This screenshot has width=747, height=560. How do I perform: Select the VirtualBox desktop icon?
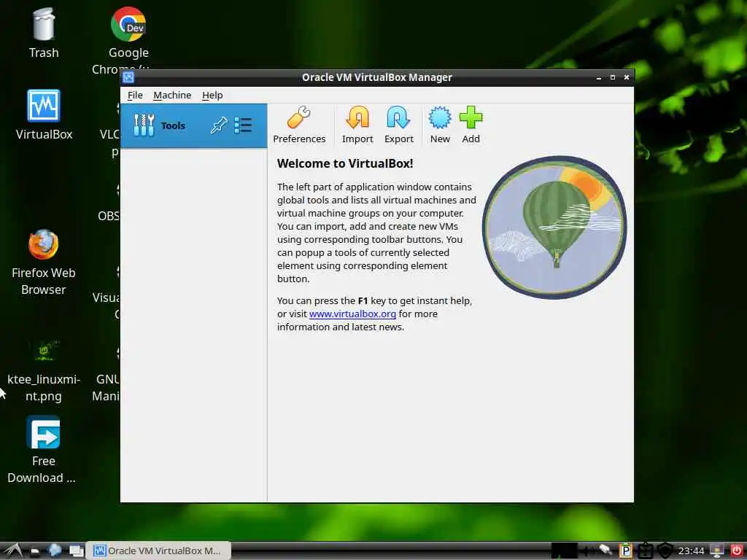tap(44, 114)
